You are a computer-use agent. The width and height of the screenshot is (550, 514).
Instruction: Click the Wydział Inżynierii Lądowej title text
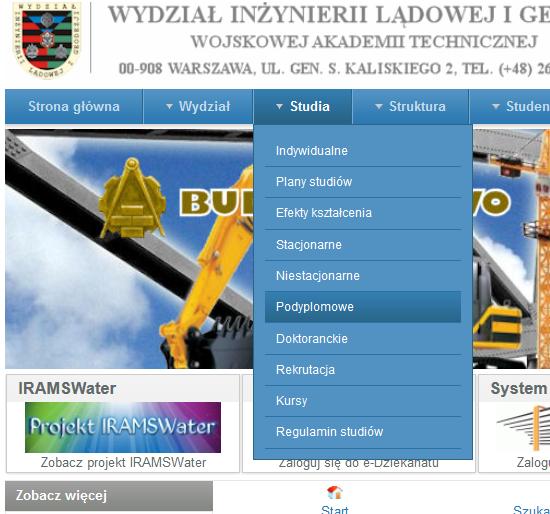(x=328, y=15)
